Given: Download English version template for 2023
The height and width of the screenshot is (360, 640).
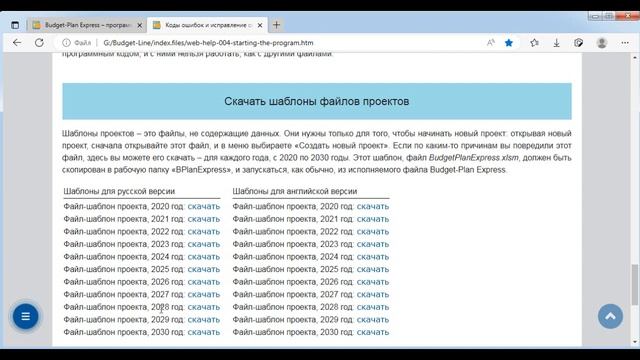Looking at the screenshot, I should (373, 244).
